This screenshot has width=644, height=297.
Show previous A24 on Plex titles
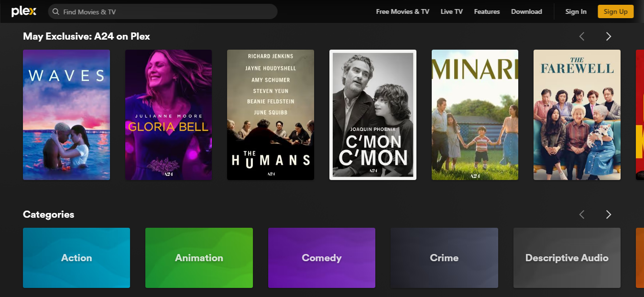[582, 36]
